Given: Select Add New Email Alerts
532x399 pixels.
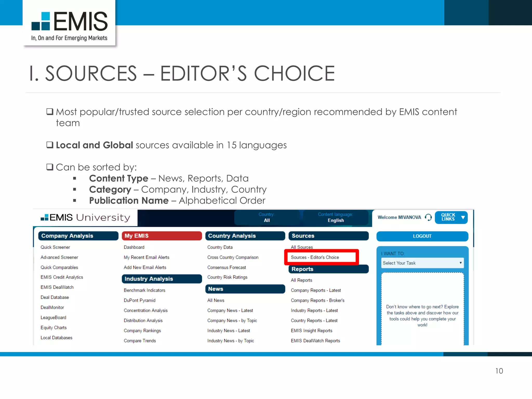Looking at the screenshot, I should pyautogui.click(x=145, y=267).
